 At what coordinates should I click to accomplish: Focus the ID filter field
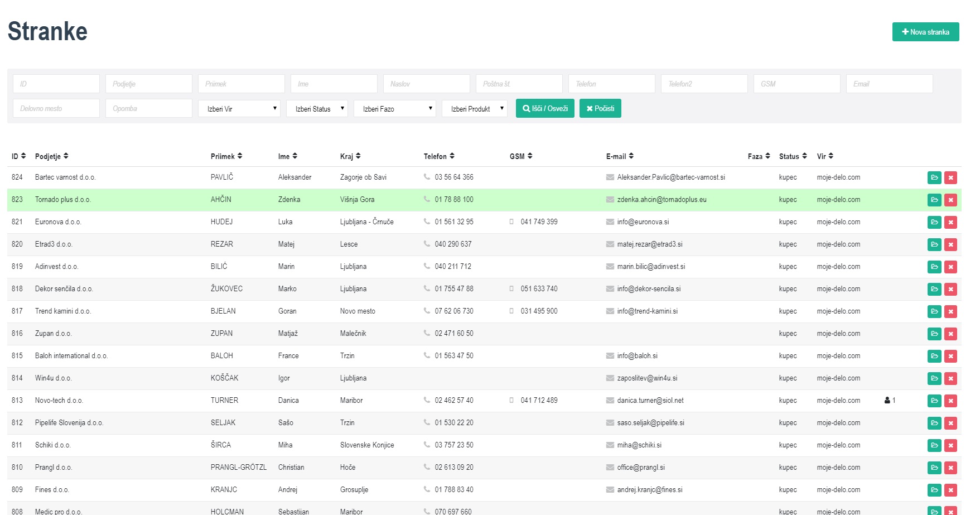56,84
